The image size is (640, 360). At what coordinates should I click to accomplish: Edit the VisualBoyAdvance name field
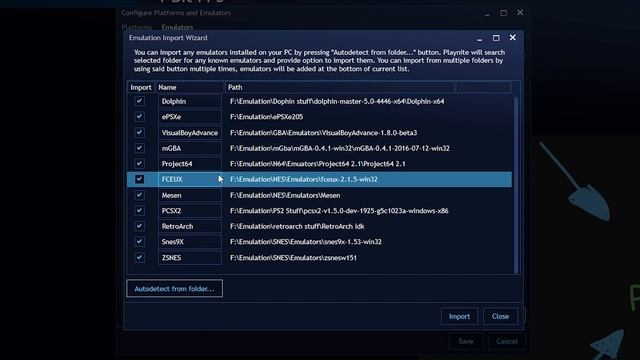[x=190, y=133]
